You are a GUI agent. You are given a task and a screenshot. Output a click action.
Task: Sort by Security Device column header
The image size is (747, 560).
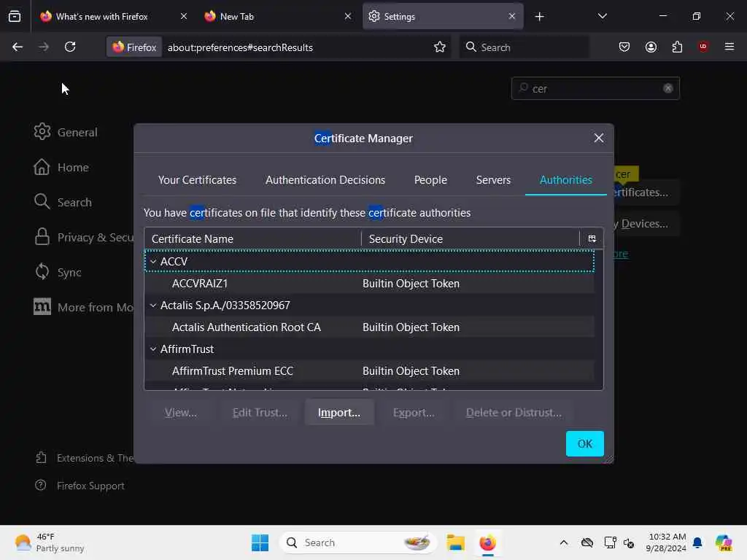tap(471, 238)
